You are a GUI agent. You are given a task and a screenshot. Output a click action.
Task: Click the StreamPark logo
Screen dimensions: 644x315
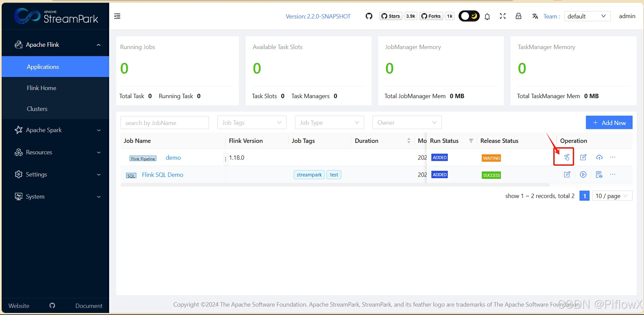pyautogui.click(x=56, y=16)
